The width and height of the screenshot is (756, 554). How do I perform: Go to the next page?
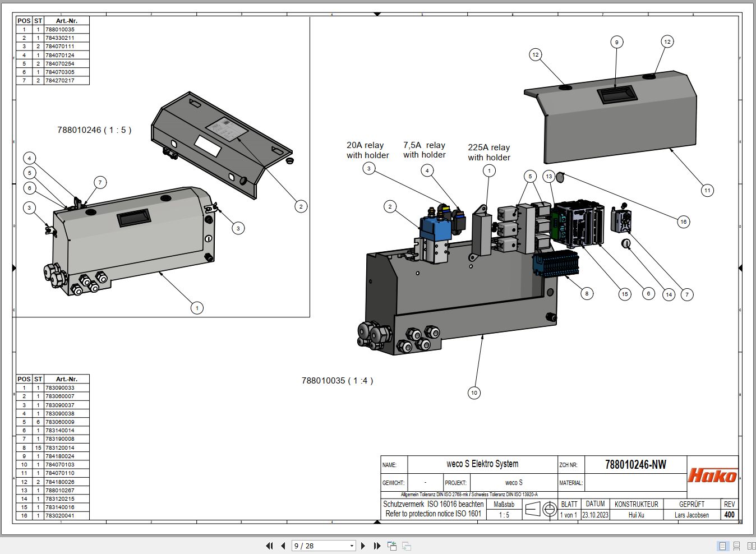(x=363, y=546)
